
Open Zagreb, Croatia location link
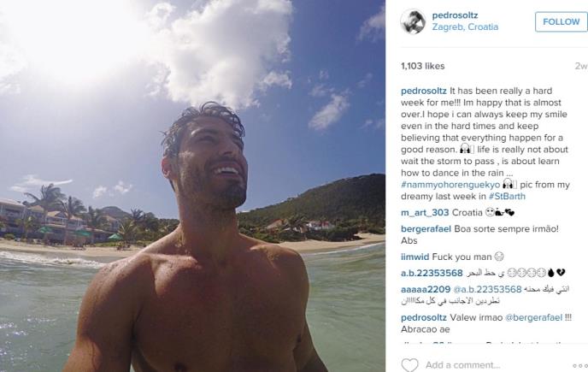(465, 27)
